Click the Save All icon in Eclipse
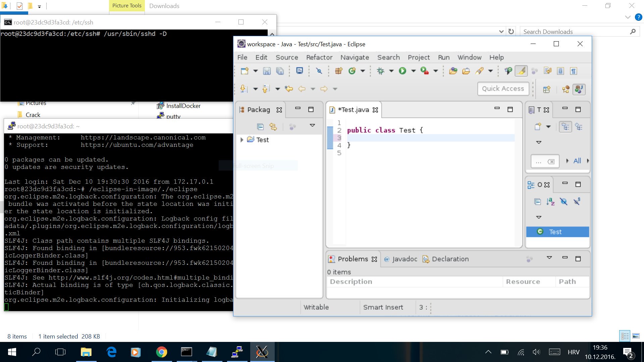644x362 pixels. [x=280, y=71]
